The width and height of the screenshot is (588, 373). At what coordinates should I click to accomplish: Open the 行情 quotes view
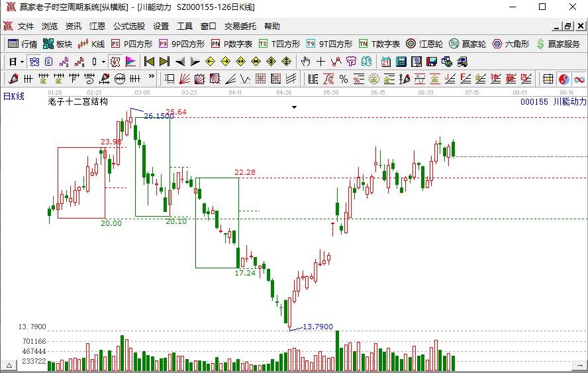click(22, 44)
